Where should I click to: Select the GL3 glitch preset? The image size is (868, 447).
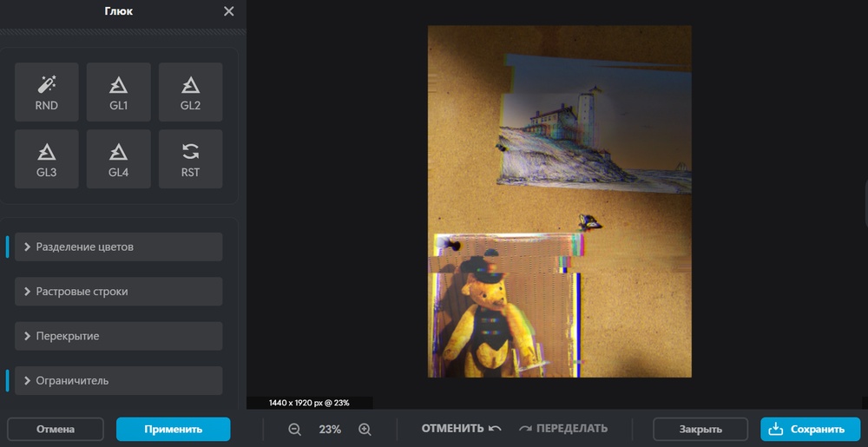click(47, 159)
